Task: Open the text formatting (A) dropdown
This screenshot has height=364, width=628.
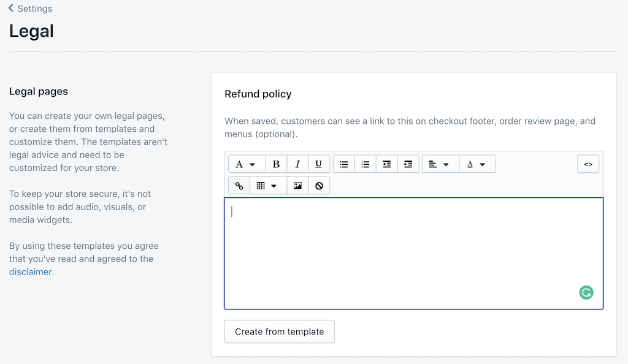Action: 246,164
